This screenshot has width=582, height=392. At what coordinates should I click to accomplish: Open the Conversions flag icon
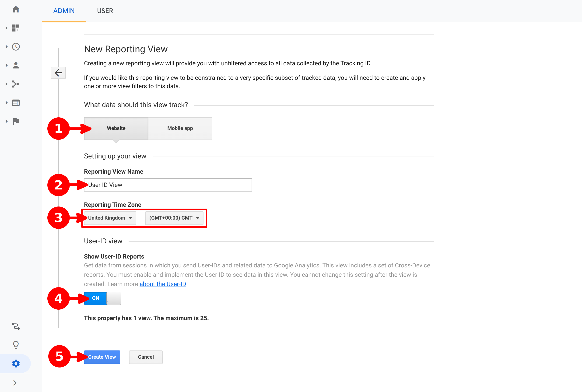(16, 121)
